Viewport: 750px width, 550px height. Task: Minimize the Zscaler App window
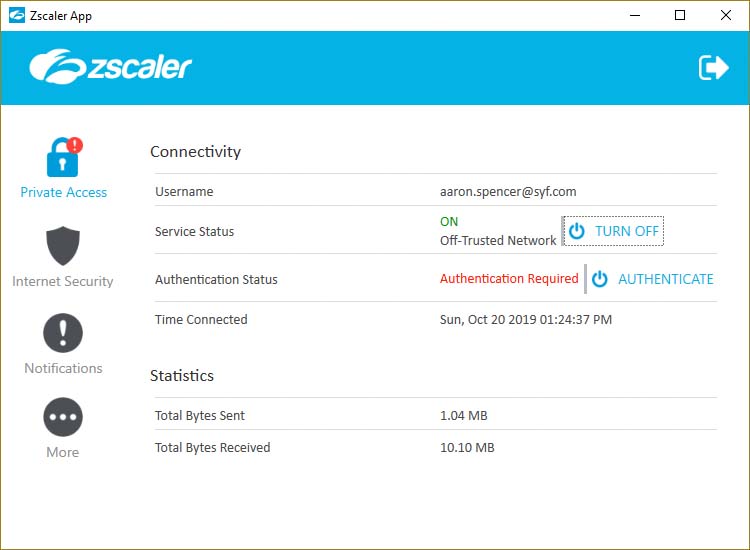[635, 15]
